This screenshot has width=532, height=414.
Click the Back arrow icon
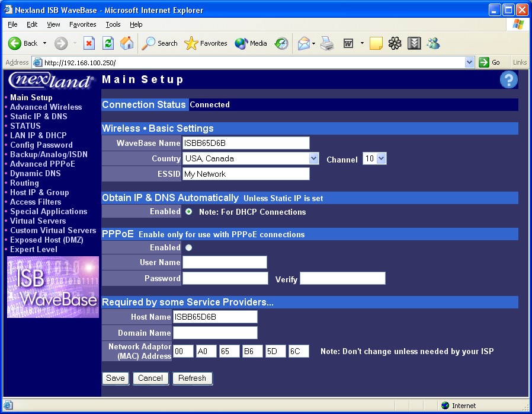tap(15, 43)
